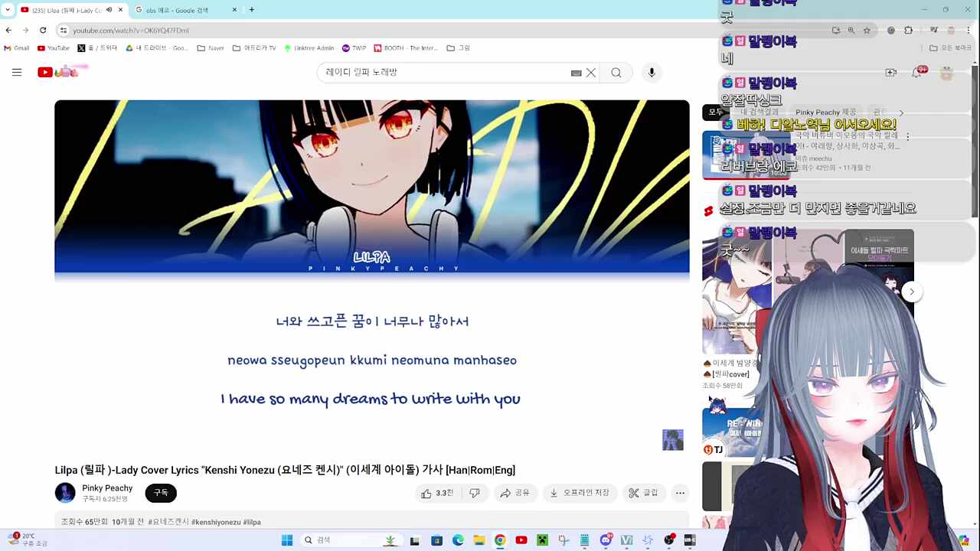Save the video for offline
This screenshot has height=551, width=980.
(x=580, y=494)
